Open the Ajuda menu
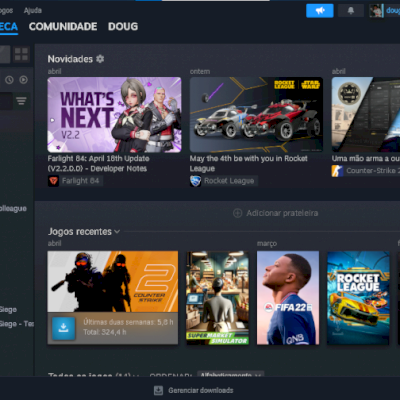This screenshot has width=400, height=400. point(33,11)
